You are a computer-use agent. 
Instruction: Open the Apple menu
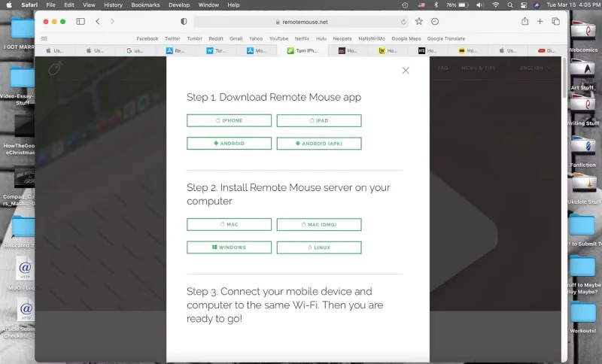tap(9, 5)
